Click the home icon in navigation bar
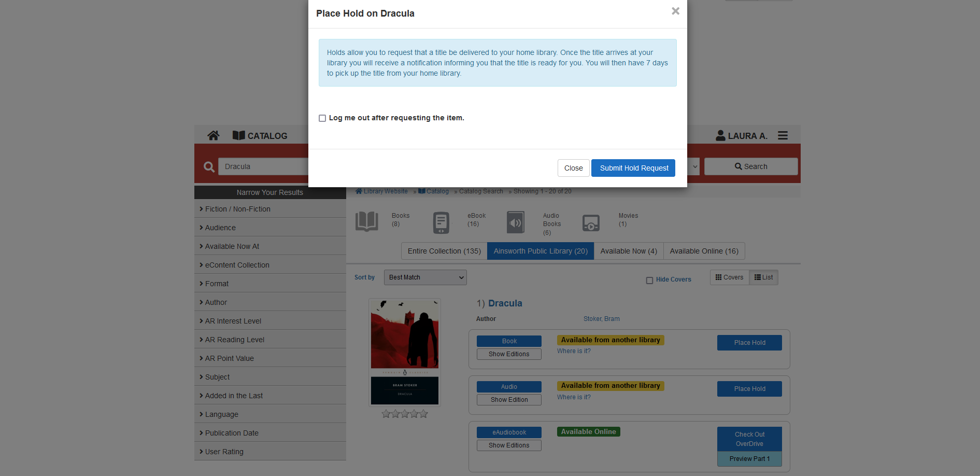Screen dimensions: 980x476 pyautogui.click(x=213, y=135)
